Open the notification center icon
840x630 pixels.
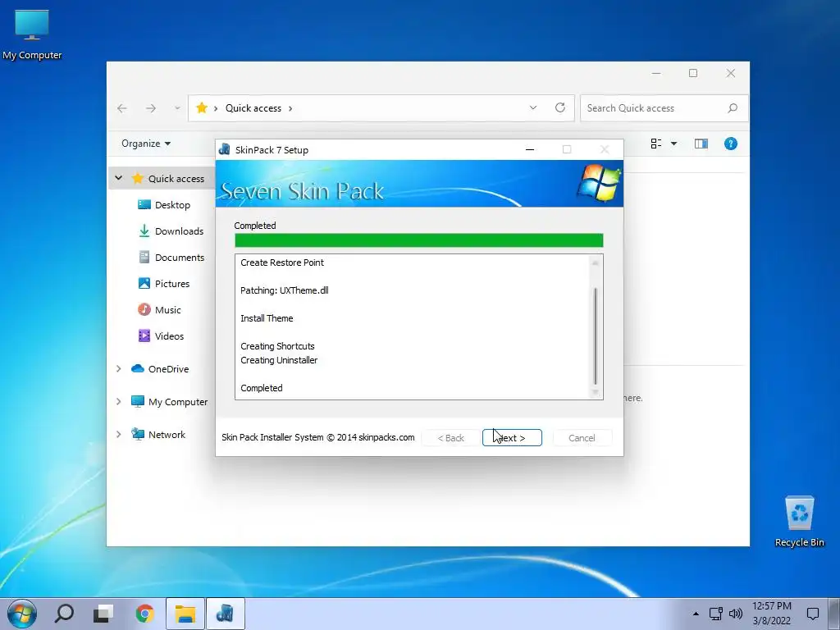pos(813,614)
